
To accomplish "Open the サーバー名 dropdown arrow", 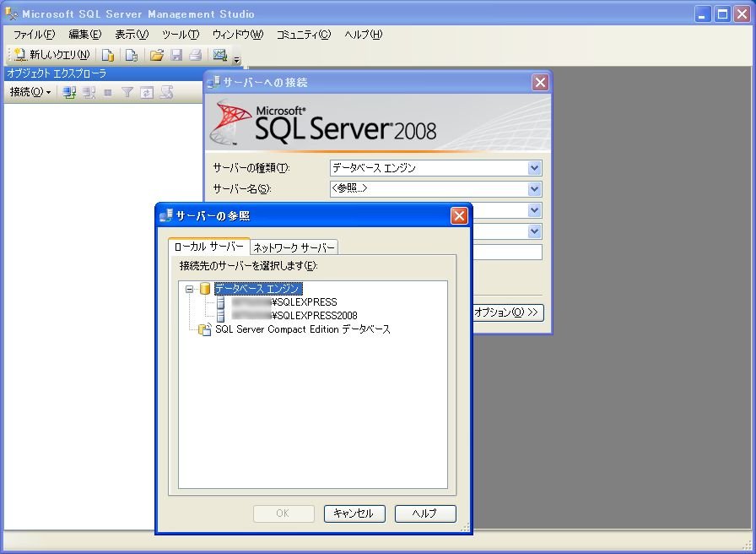I will pyautogui.click(x=534, y=189).
